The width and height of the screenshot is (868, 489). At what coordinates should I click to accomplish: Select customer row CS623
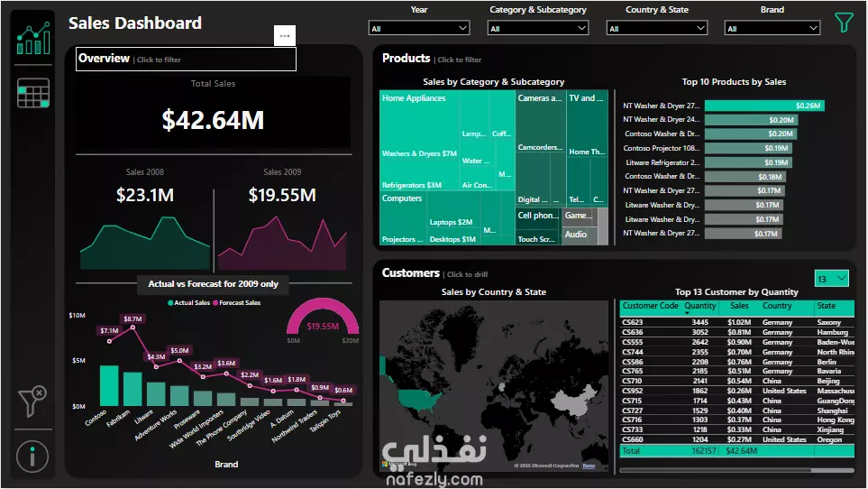[737, 322]
